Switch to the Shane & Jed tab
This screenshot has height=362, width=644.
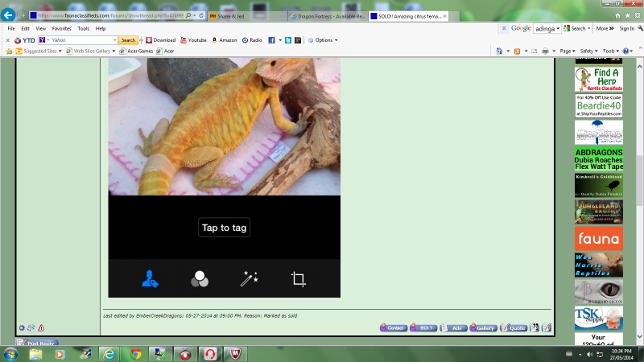pos(230,16)
